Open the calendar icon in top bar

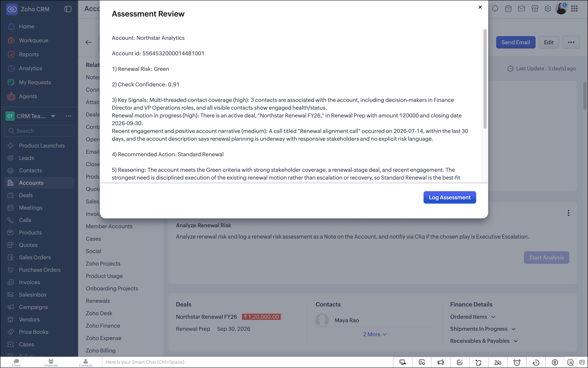[x=508, y=9]
